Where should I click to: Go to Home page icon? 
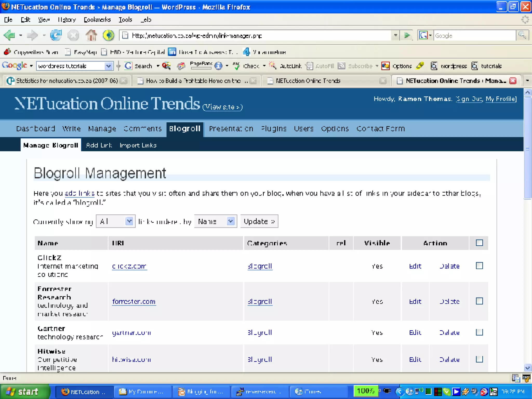coord(91,35)
